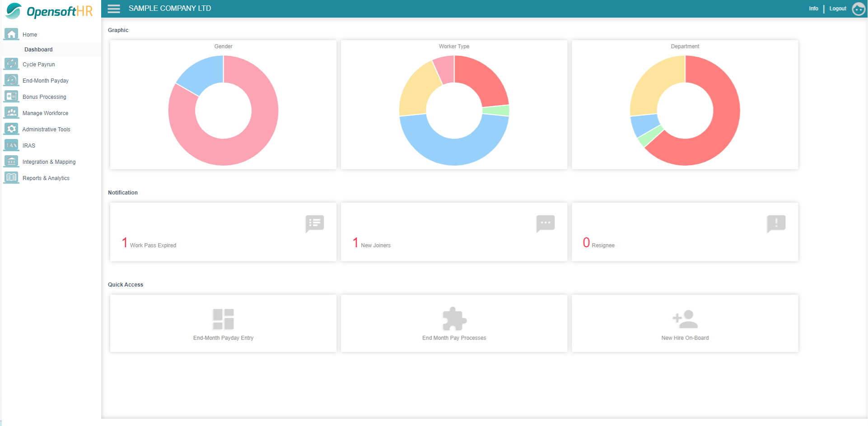Open the Resignee alert icon
Image resolution: width=868 pixels, height=426 pixels.
click(x=776, y=223)
